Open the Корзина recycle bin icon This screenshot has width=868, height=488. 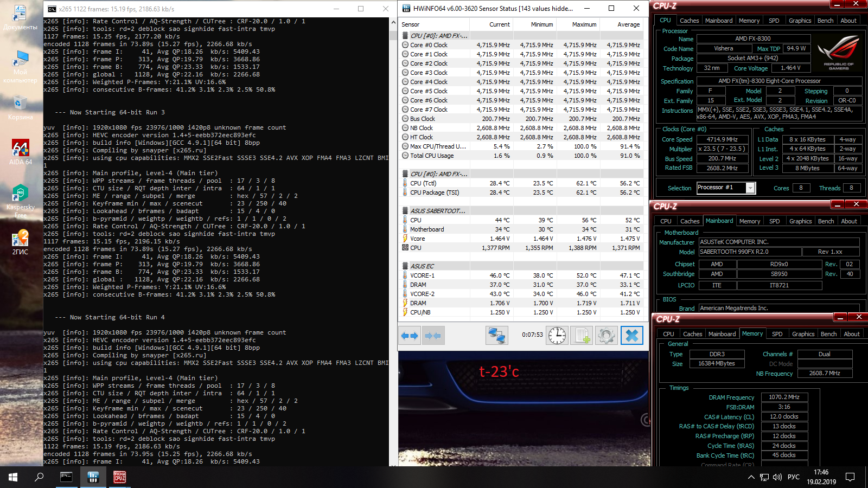(20, 108)
